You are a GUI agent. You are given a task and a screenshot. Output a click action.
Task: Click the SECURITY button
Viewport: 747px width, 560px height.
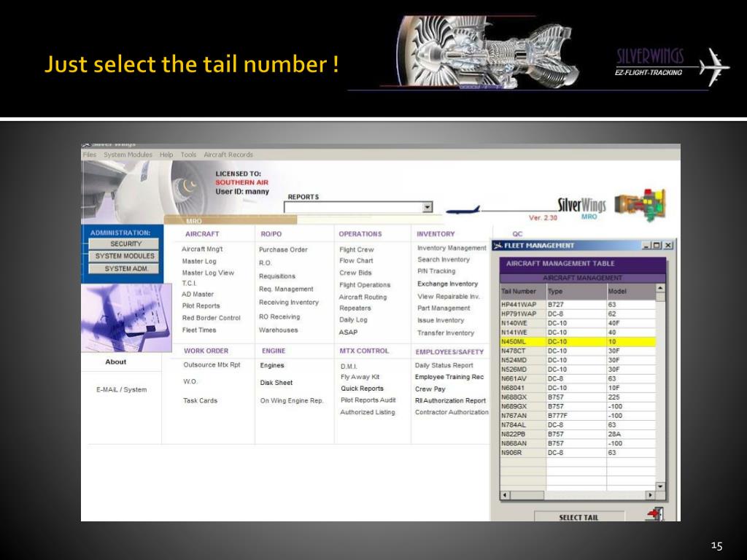click(124, 244)
